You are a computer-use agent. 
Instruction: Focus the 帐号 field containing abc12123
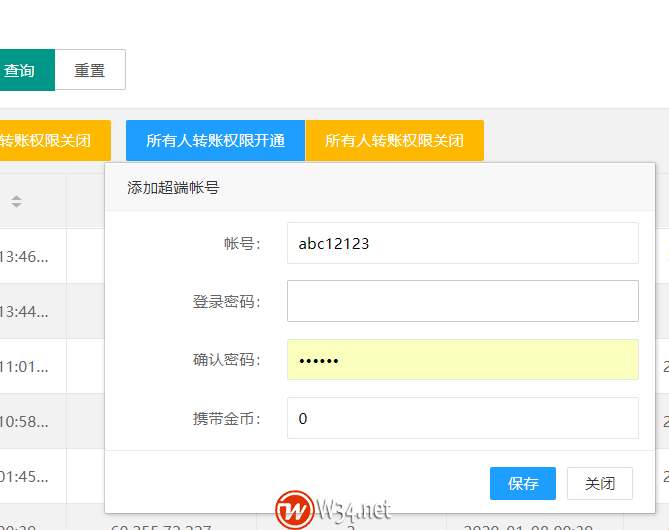click(462, 243)
